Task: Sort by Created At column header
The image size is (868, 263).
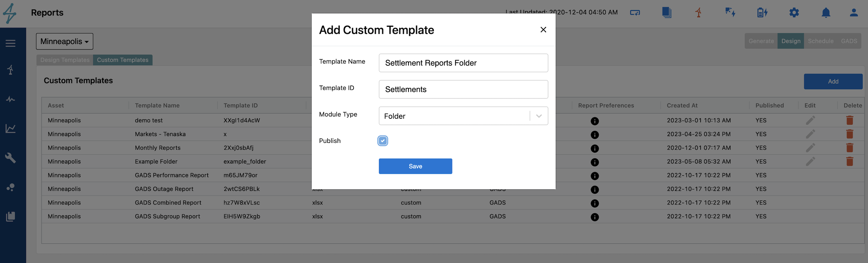Action: click(x=682, y=105)
